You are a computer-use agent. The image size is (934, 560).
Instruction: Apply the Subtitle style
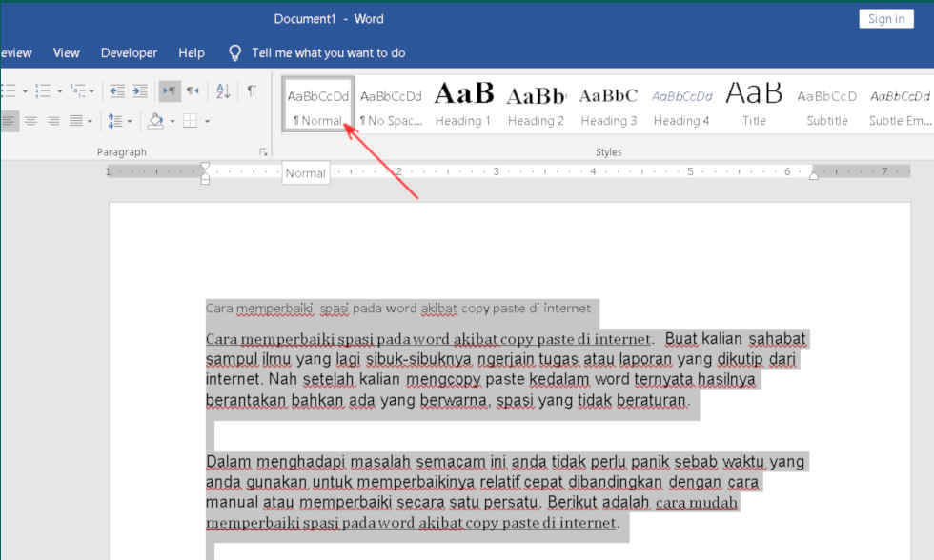tap(827, 106)
